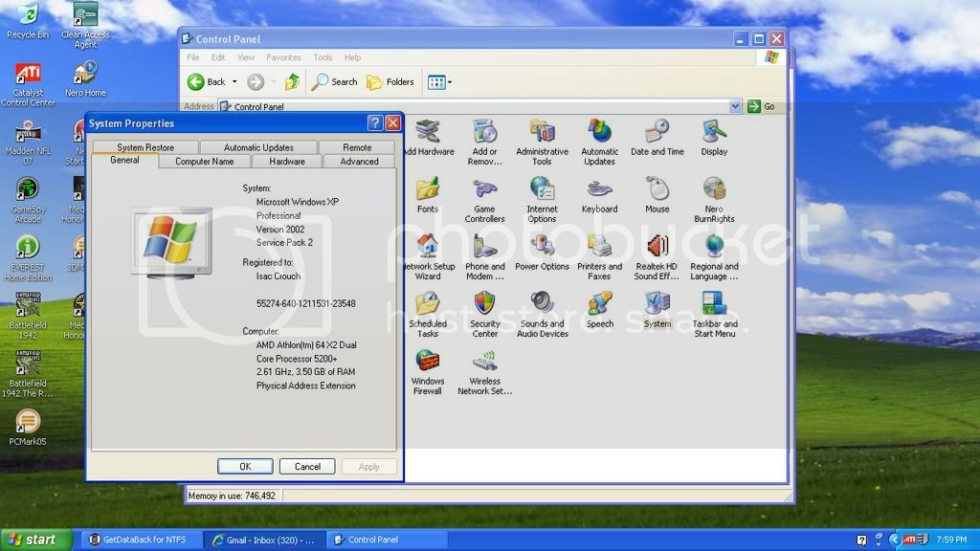Switch to the Advanced tab
This screenshot has height=551, width=980.
(360, 161)
